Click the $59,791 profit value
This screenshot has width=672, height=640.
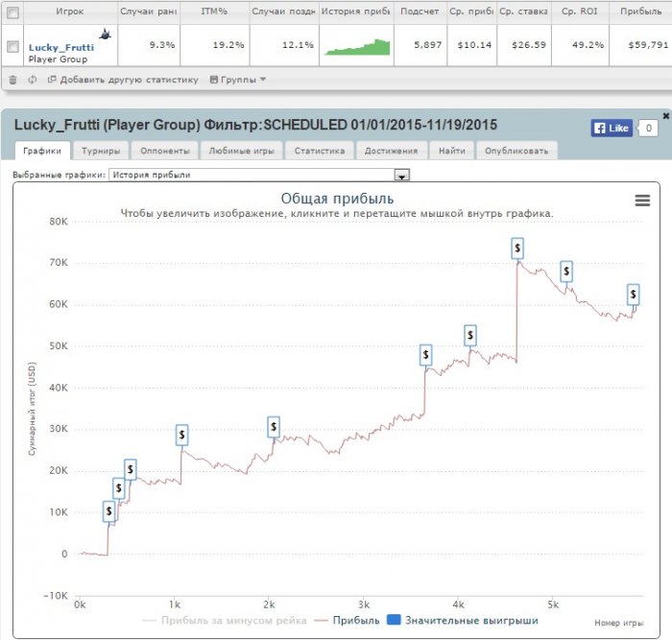pyautogui.click(x=648, y=45)
